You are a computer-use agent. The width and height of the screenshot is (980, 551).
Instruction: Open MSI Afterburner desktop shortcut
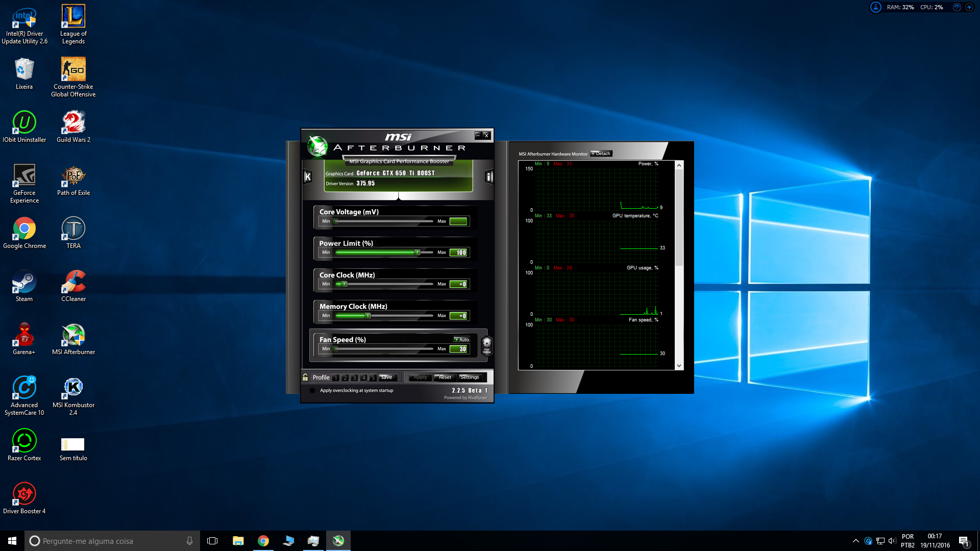point(73,339)
